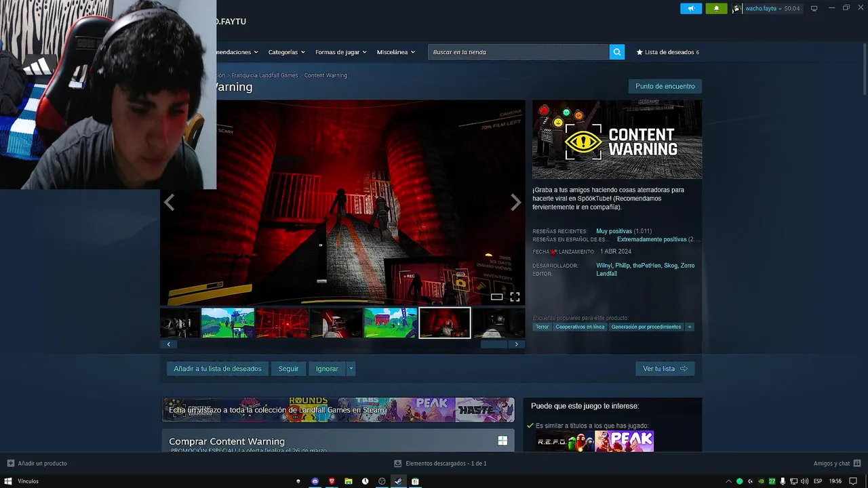
Task: Click the clock app taskbar icon
Action: [x=365, y=481]
